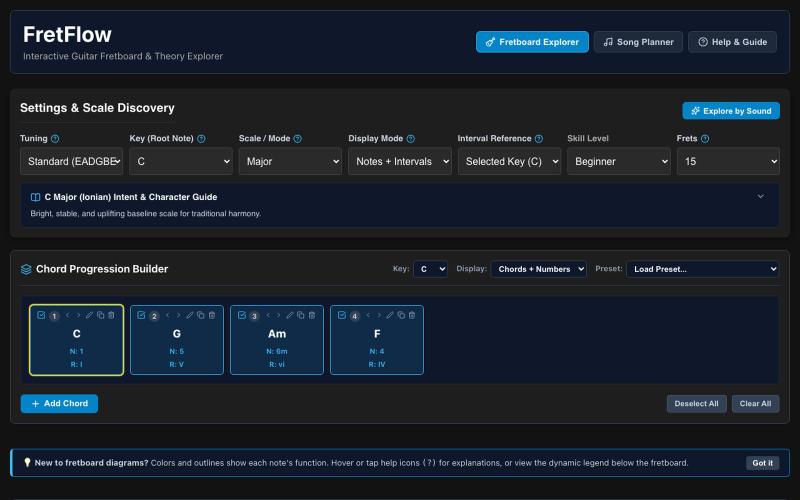Click the book icon beside C Major guide
This screenshot has height=500, width=800.
(x=35, y=197)
